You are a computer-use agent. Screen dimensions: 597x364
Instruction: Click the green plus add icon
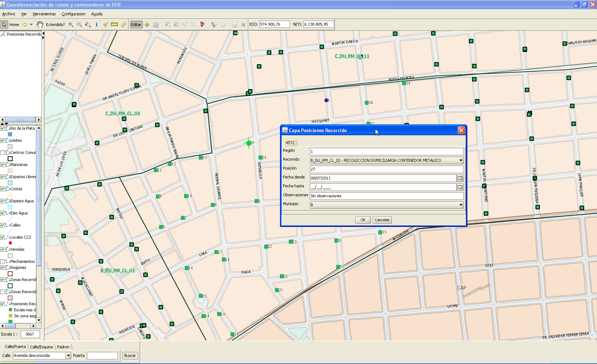click(x=147, y=25)
